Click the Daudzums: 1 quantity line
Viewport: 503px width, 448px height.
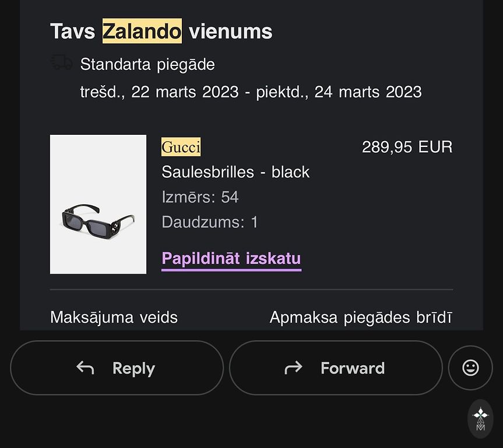pos(209,222)
